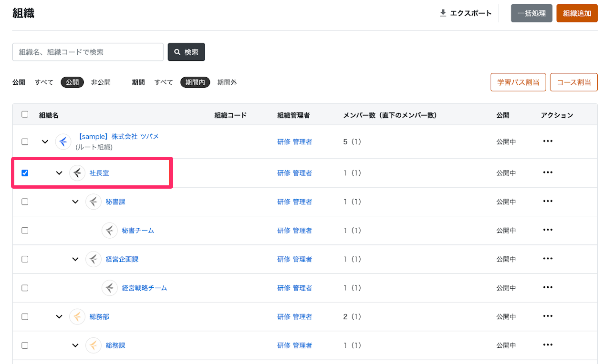The height and width of the screenshot is (364, 614).
Task: Click the 学習パス割当 button
Action: [x=518, y=82]
